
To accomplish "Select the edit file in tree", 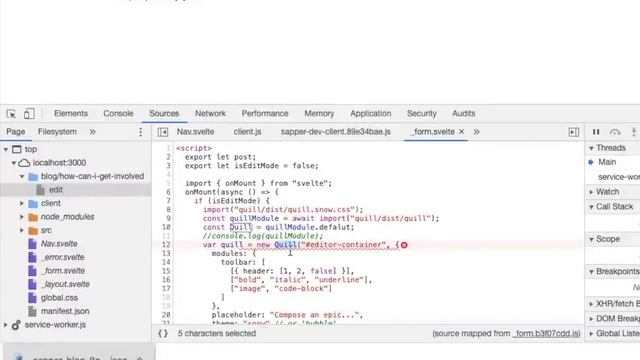I will (56, 190).
